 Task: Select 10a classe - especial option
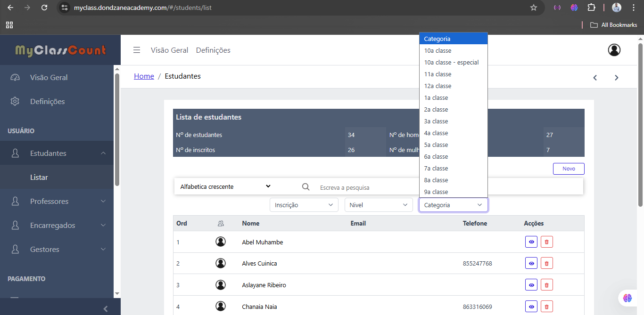click(451, 63)
